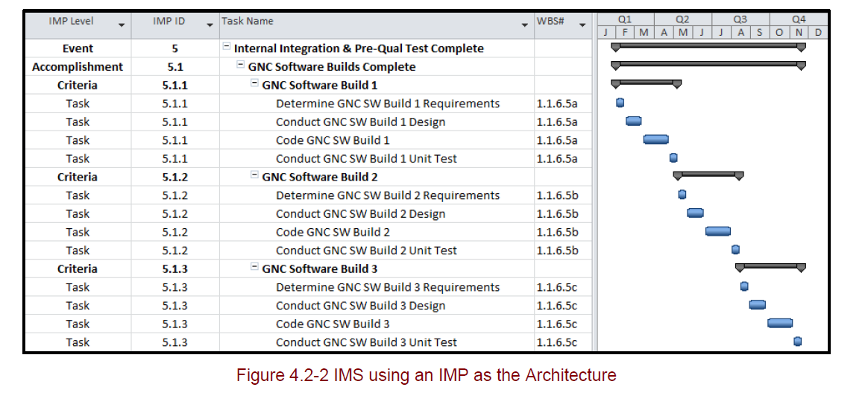The image size is (868, 396).
Task: Select task name Code GNC SW Build 2
Action: [333, 231]
